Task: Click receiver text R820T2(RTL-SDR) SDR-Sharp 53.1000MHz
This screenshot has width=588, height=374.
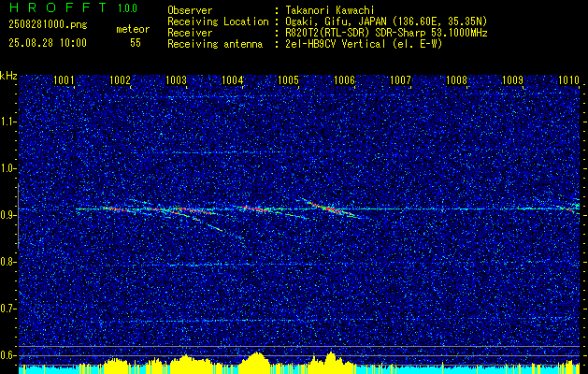Action: (387, 33)
